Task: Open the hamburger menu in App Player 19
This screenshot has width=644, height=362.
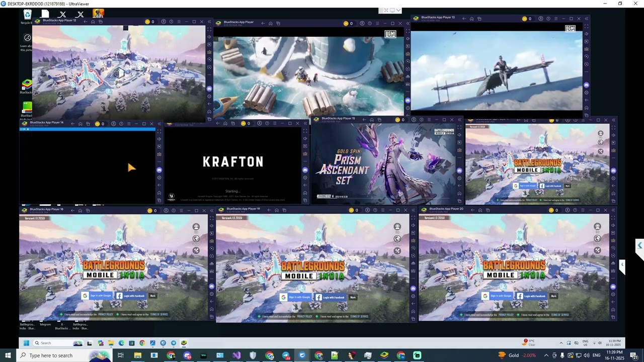Action: click(382, 210)
